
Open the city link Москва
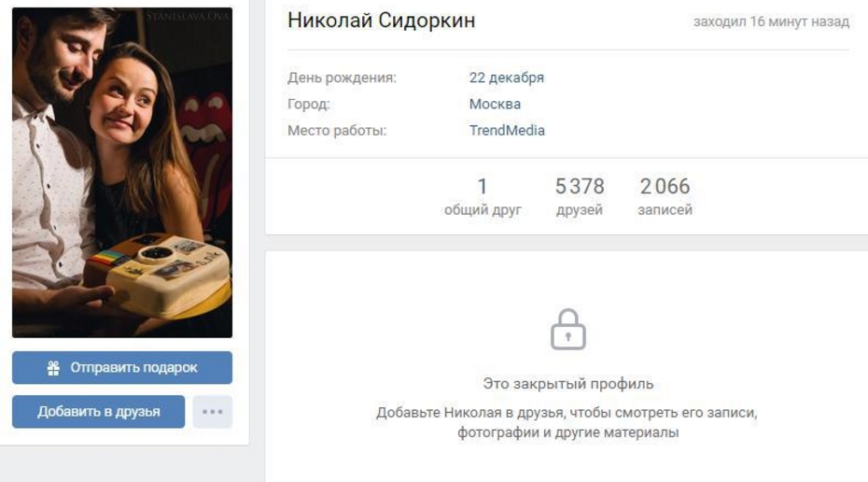click(495, 105)
